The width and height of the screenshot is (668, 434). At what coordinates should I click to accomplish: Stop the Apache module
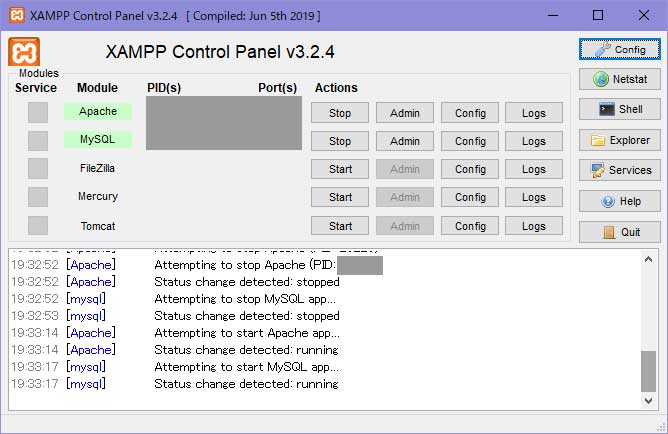pyautogui.click(x=340, y=113)
